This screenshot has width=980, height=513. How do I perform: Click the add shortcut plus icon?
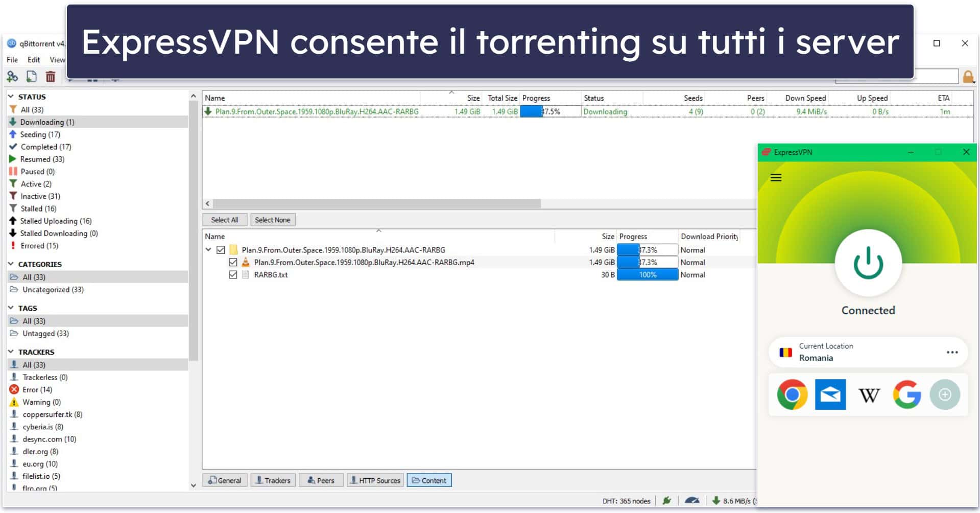point(945,394)
